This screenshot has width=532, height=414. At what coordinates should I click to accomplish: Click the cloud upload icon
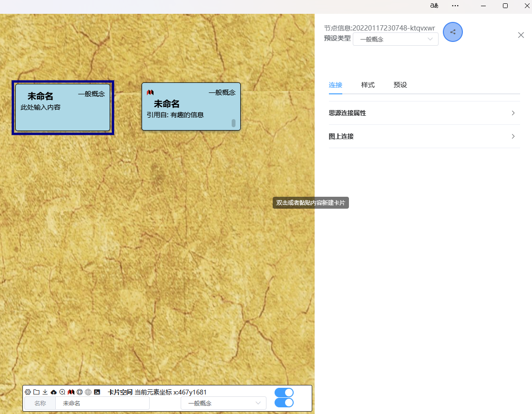pos(53,392)
